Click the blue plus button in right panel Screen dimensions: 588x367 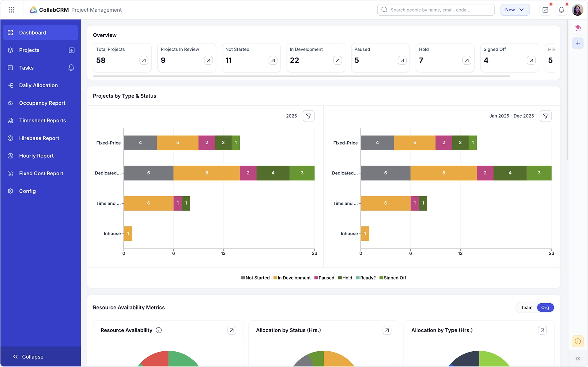(x=578, y=43)
